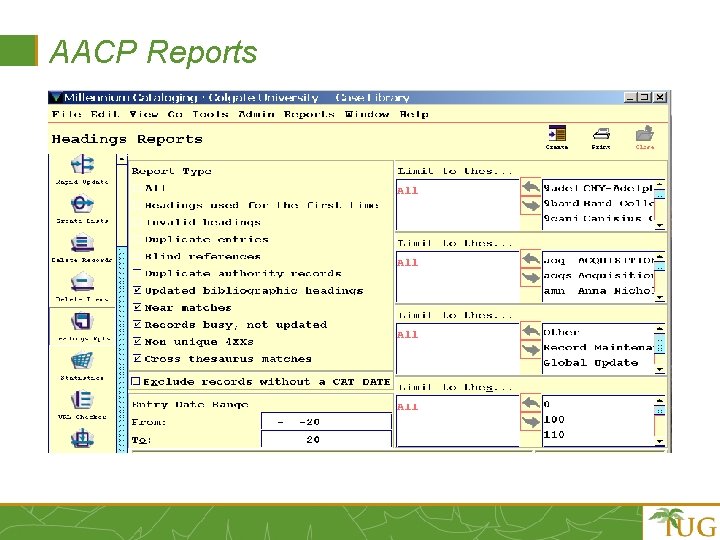Viewport: 720px width, 540px height.
Task: Uncheck Cross thesaurus matches checkbox
Action: pyautogui.click(x=137, y=359)
